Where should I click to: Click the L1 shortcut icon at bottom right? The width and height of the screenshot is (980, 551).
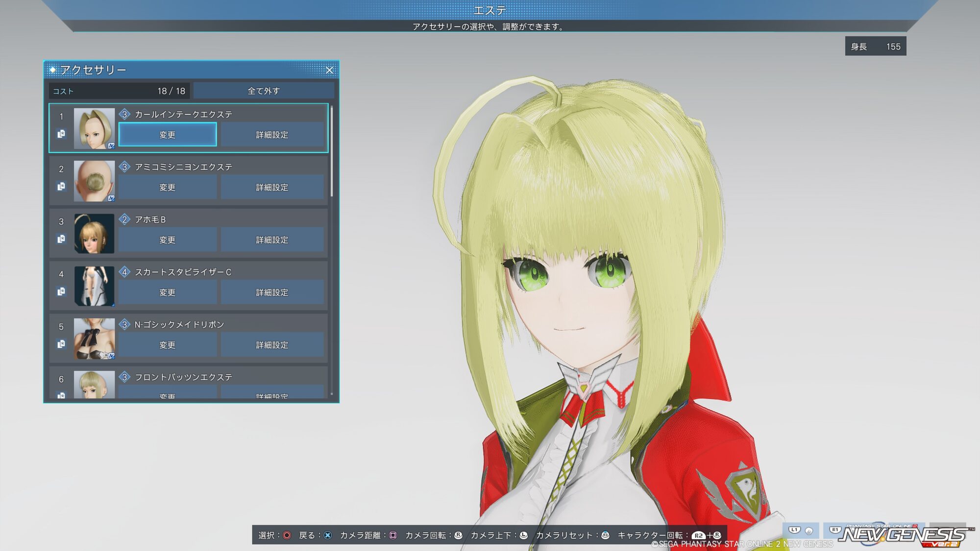pos(794,530)
